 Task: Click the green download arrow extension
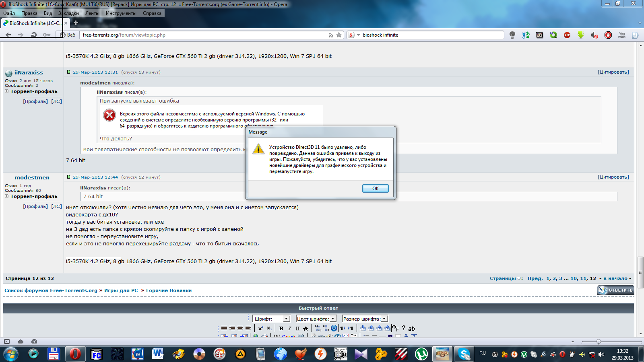pos(581,35)
